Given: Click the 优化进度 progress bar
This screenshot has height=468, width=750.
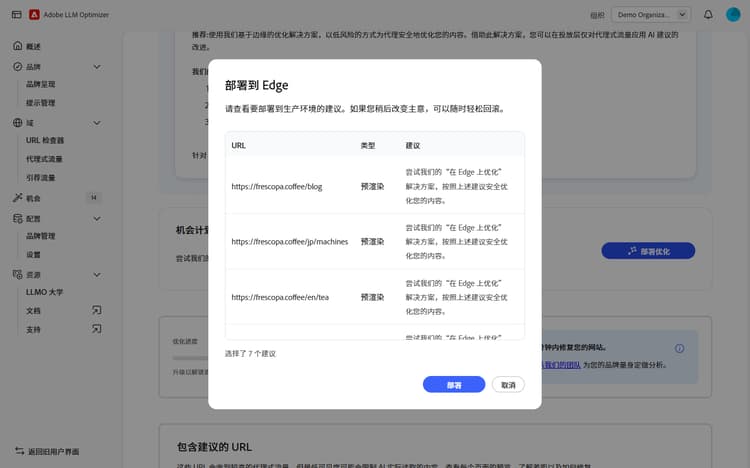Looking at the screenshot, I should coord(190,358).
